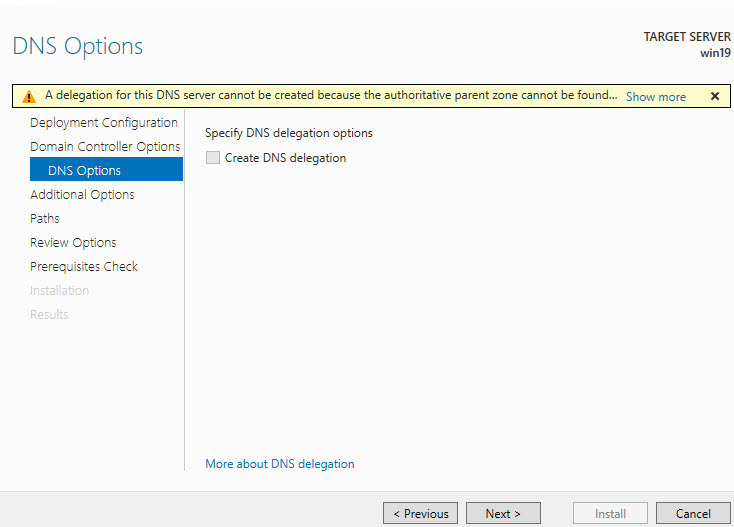Select the highlighted DNS Options step
The height and width of the screenshot is (527, 734).
[x=84, y=171]
